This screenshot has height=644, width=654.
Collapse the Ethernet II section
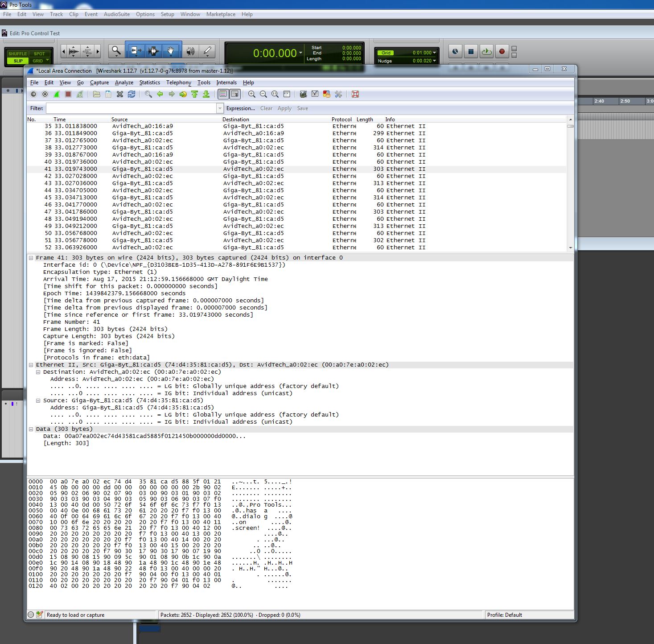[x=31, y=365]
